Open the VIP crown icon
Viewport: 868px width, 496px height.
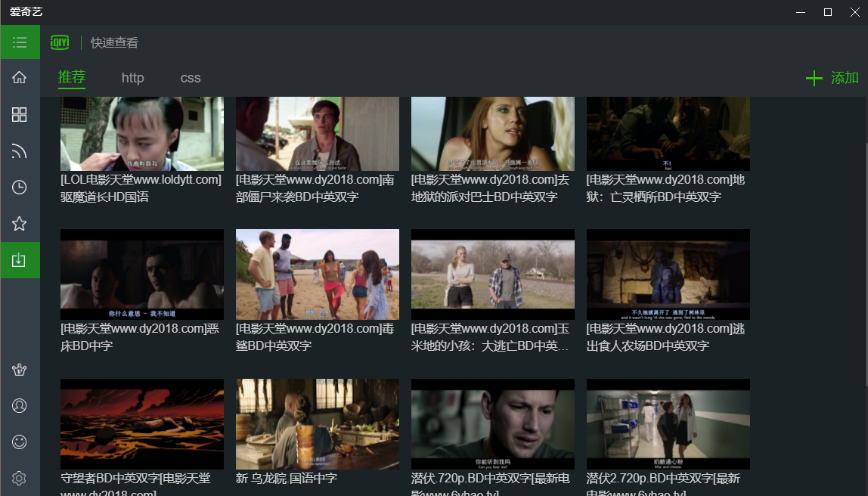20,370
